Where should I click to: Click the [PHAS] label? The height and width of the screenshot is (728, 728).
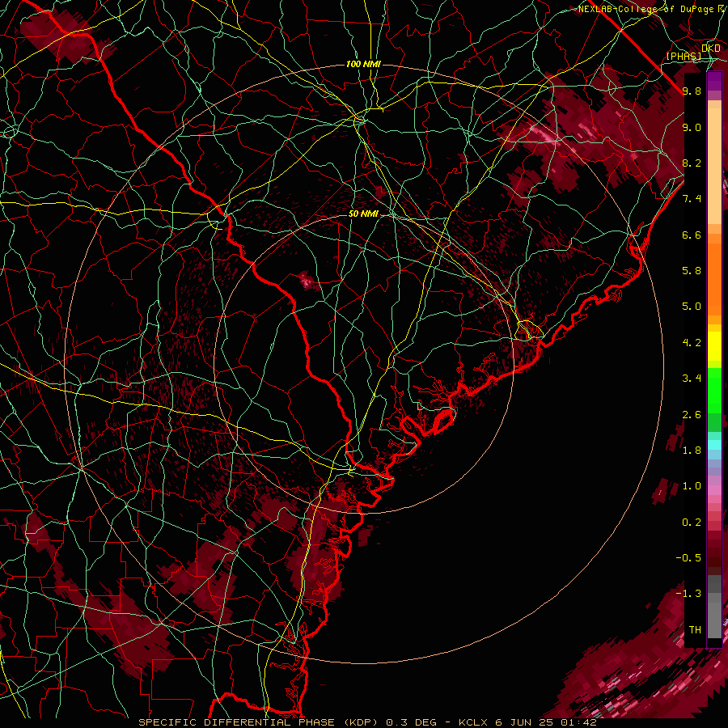point(684,56)
